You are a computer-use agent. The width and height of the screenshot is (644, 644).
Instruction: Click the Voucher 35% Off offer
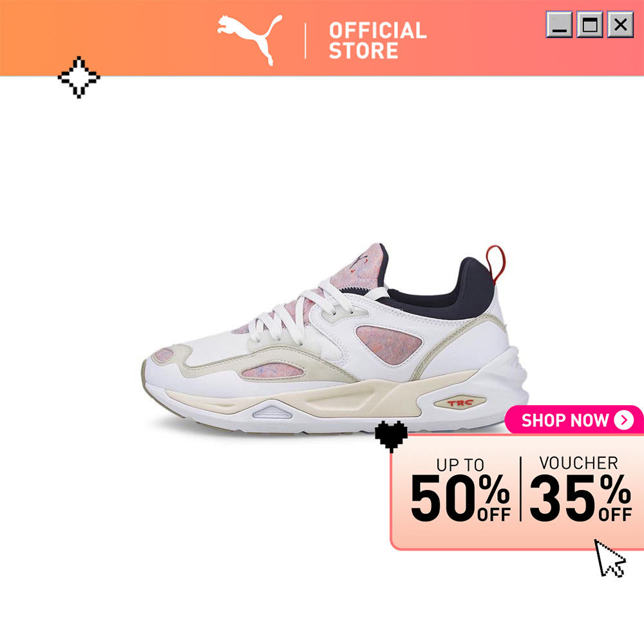point(580,489)
